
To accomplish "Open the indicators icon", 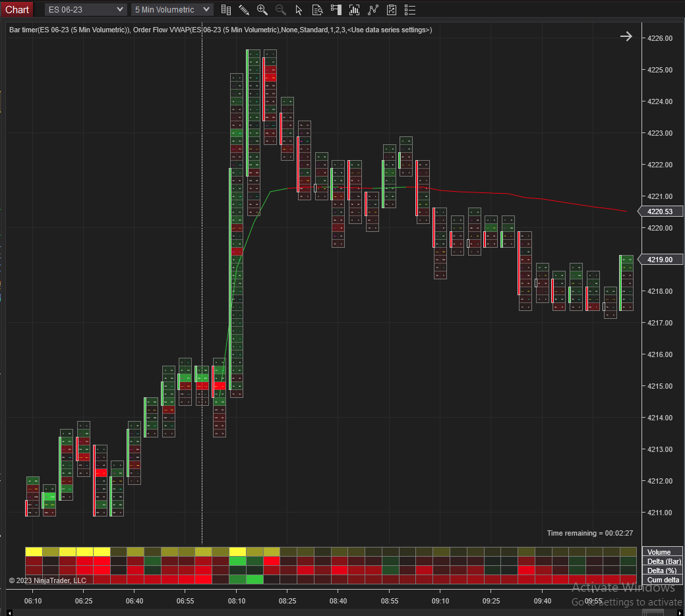I will point(372,10).
